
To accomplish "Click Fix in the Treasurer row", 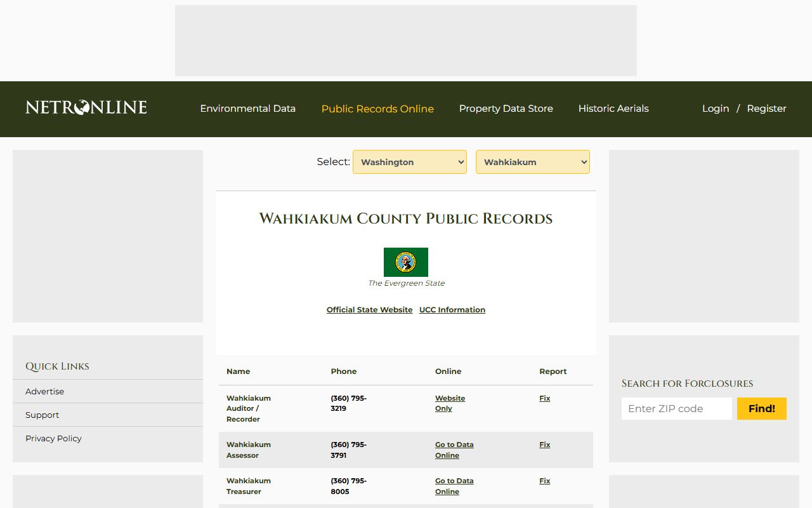I will tap(545, 481).
